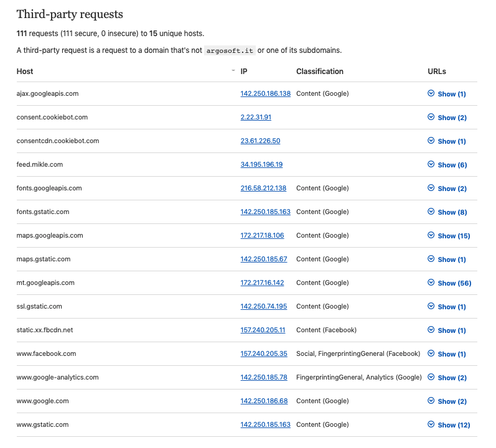Image resolution: width=496 pixels, height=448 pixels.
Task: Open IP link 142.250.74.195
Action: click(x=263, y=306)
